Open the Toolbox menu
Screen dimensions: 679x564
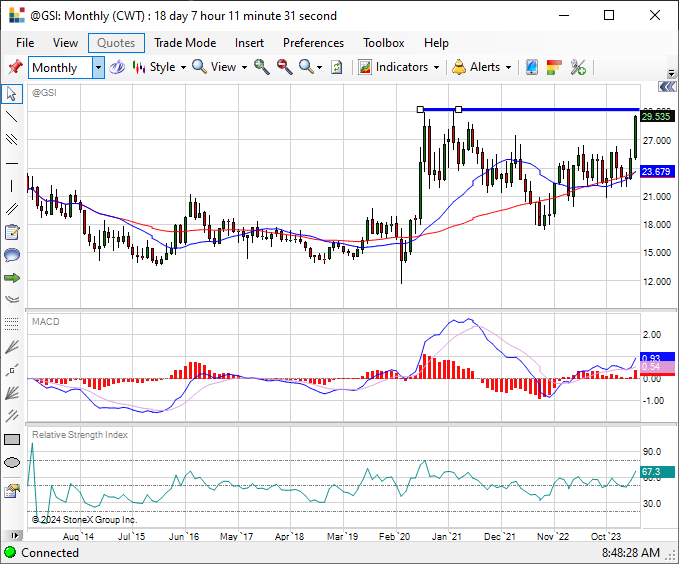pos(384,43)
